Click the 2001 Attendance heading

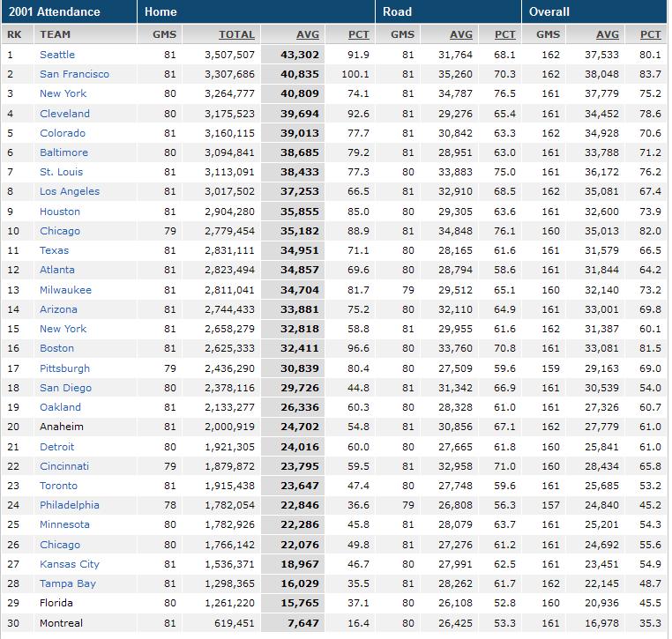[55, 11]
